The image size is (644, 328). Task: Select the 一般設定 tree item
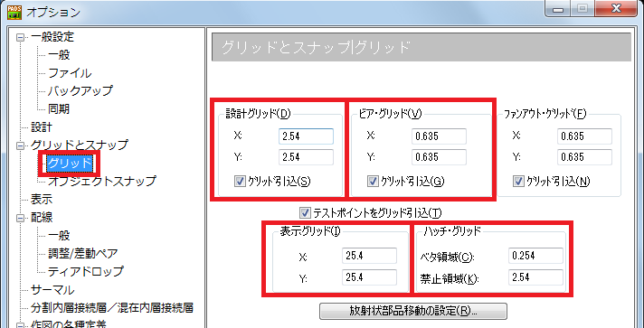coord(52,37)
